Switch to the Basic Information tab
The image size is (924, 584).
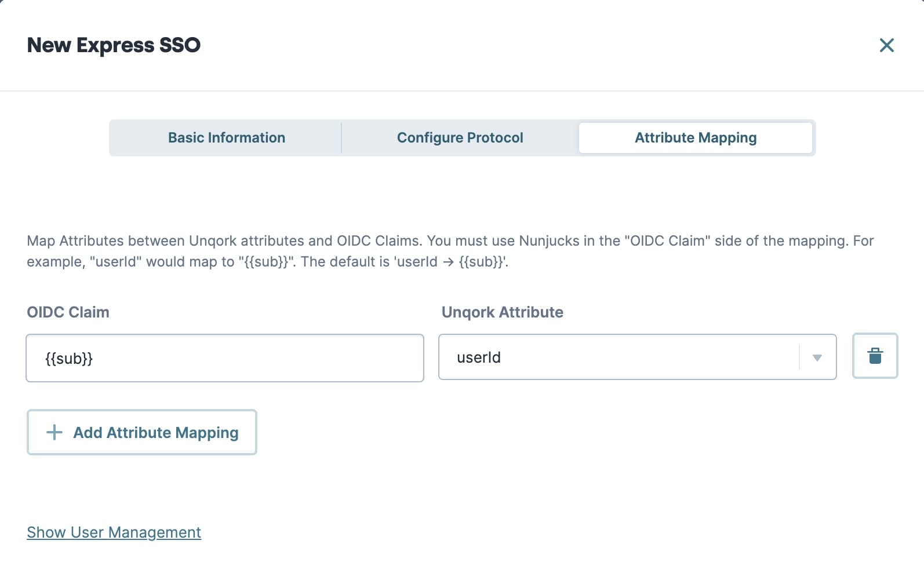[227, 138]
